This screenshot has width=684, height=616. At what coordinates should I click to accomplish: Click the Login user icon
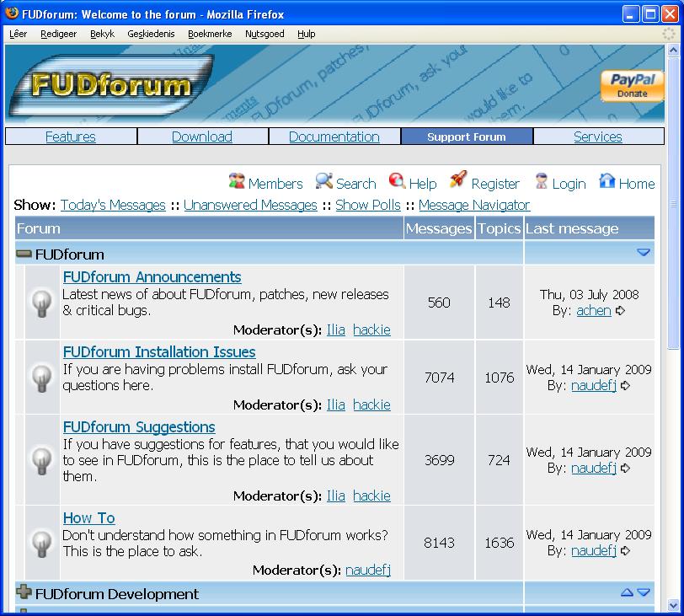[541, 182]
